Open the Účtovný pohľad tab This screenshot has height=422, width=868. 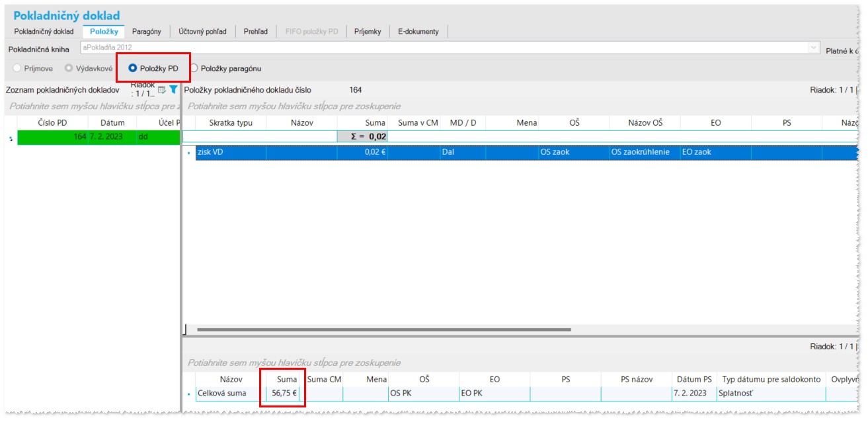click(204, 31)
